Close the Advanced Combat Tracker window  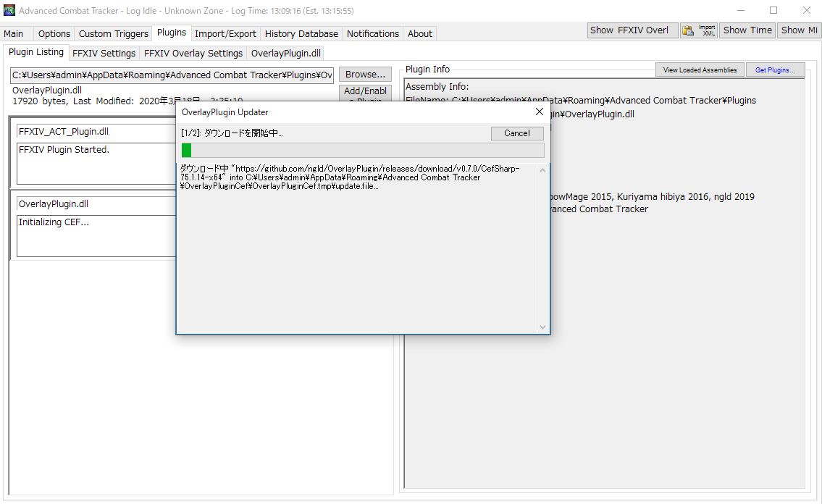pyautogui.click(x=806, y=10)
